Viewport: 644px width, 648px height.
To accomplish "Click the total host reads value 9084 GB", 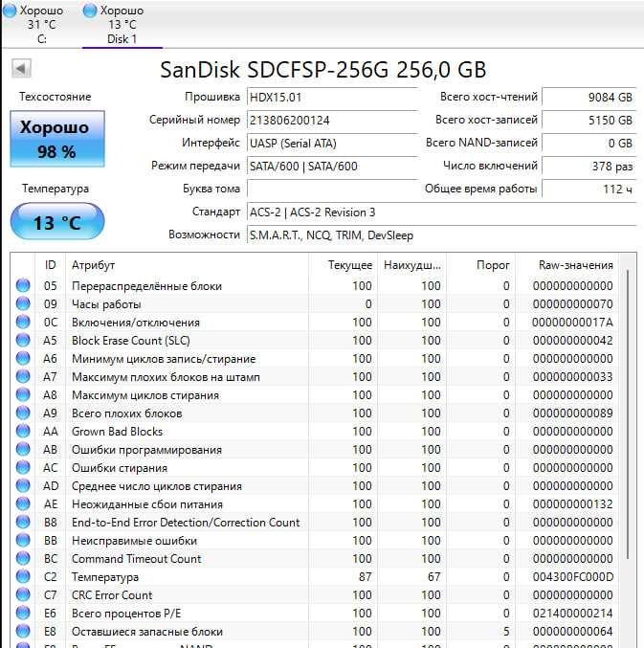I will (588, 98).
